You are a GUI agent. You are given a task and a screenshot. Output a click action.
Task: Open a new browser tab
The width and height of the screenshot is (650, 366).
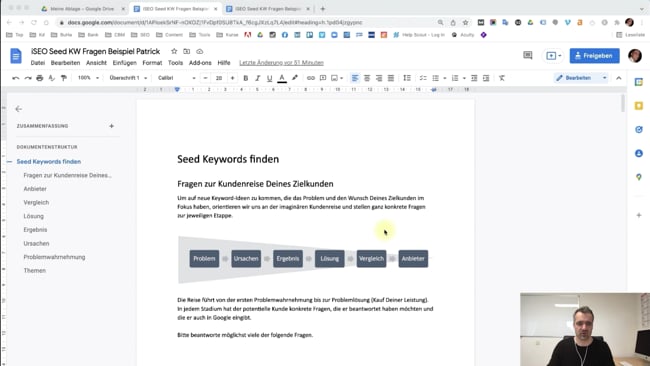point(323,9)
